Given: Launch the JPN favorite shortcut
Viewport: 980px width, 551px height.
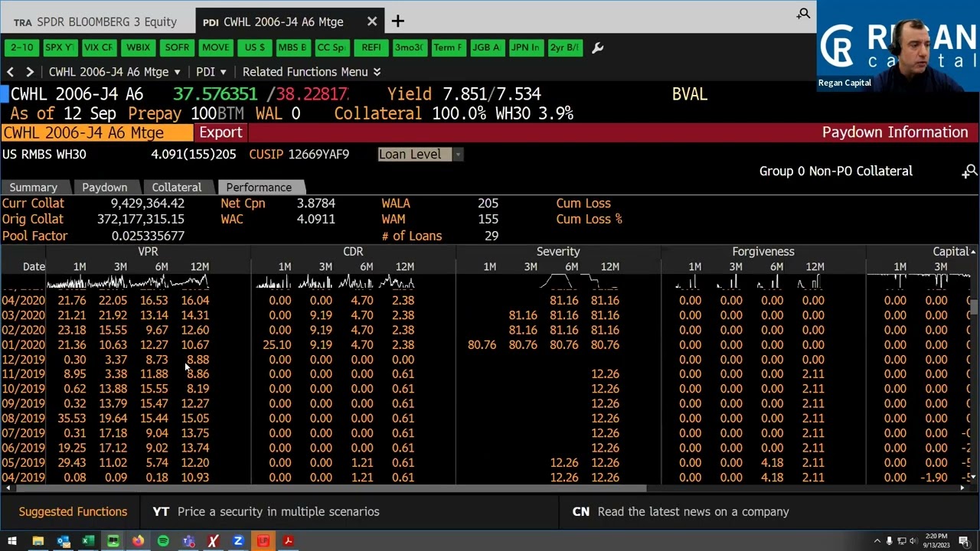Looking at the screenshot, I should (x=525, y=47).
